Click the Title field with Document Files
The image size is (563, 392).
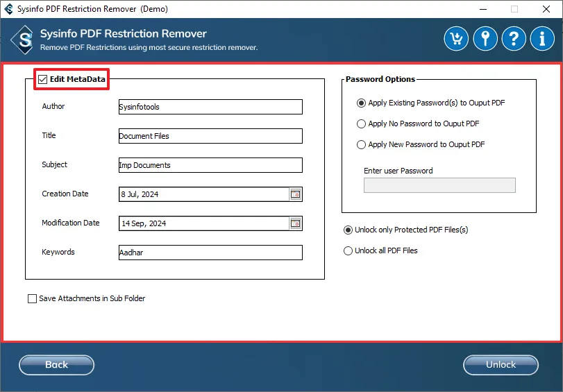[210, 136]
